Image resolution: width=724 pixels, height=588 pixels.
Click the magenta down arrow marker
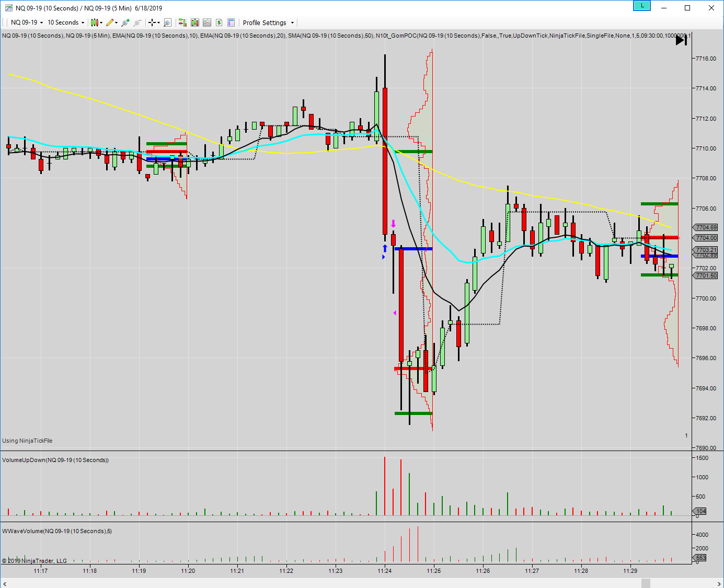[394, 224]
